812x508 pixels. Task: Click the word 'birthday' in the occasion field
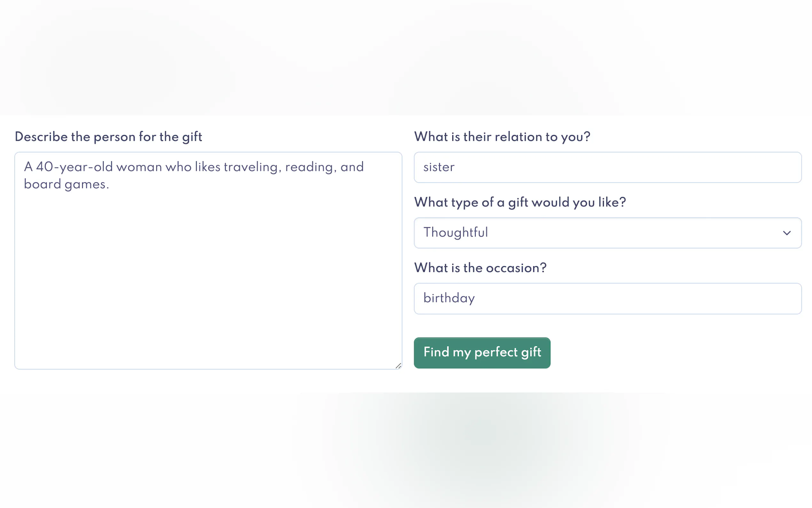pyautogui.click(x=449, y=298)
